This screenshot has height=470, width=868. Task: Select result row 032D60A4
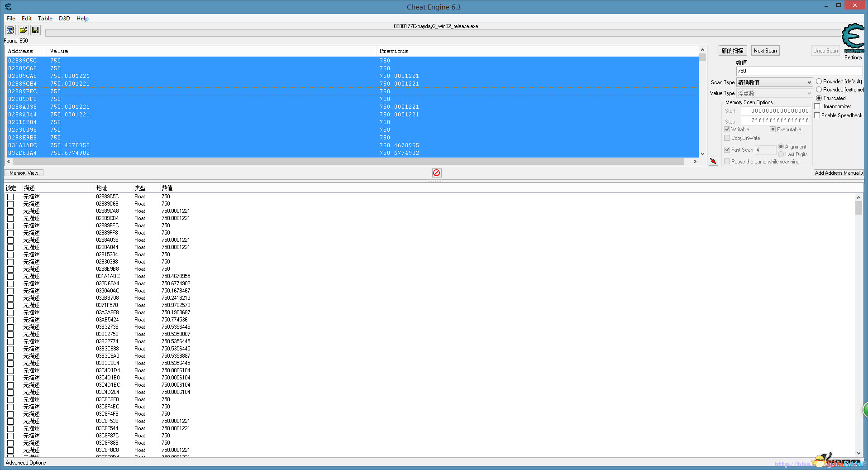[352, 153]
